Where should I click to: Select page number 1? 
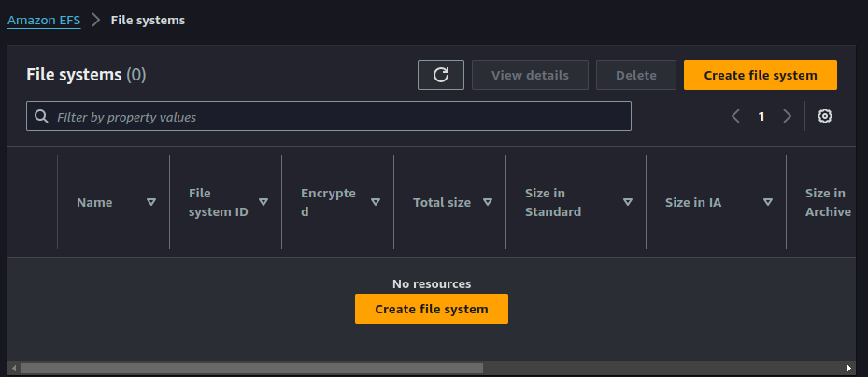point(761,116)
